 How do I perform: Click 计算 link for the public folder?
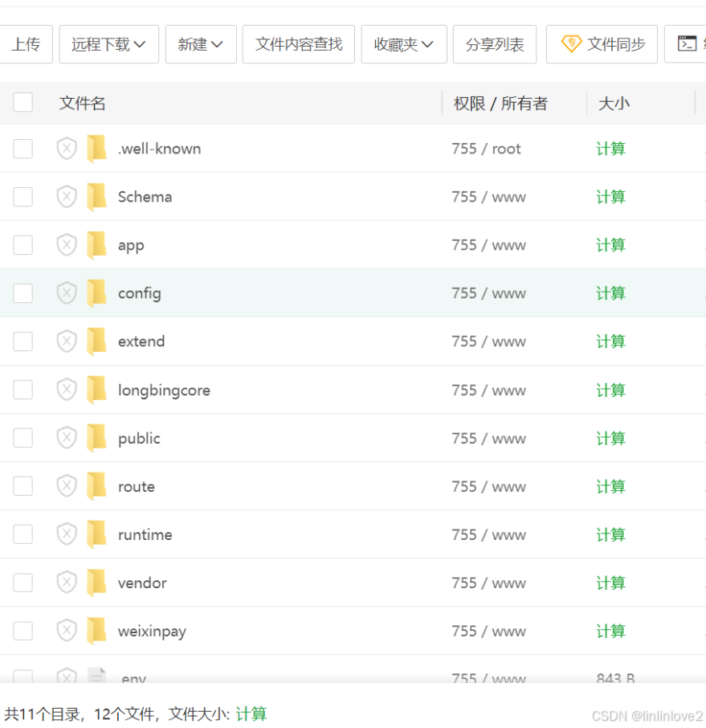pyautogui.click(x=610, y=438)
